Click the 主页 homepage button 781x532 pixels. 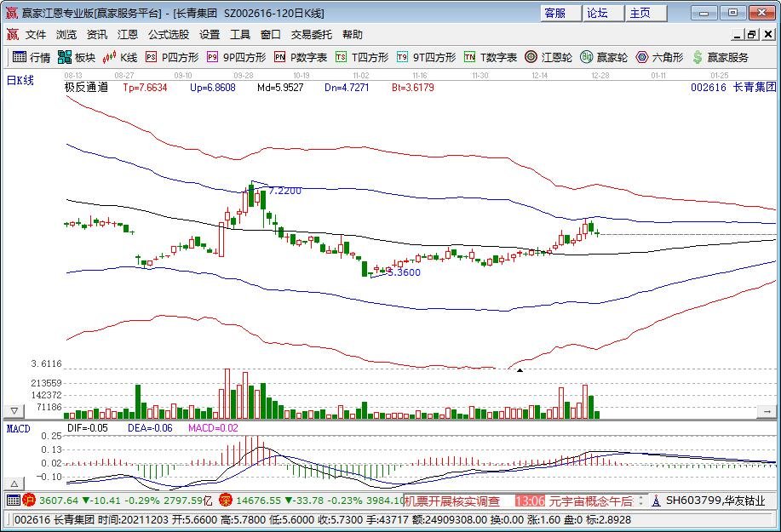pyautogui.click(x=646, y=13)
